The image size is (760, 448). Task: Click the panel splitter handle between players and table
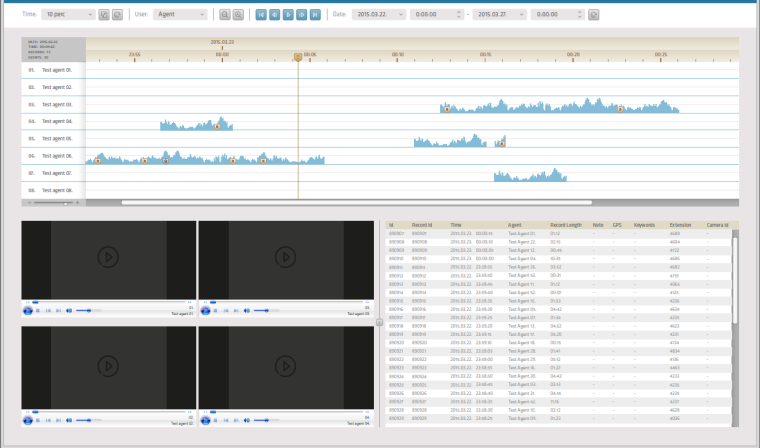380,322
